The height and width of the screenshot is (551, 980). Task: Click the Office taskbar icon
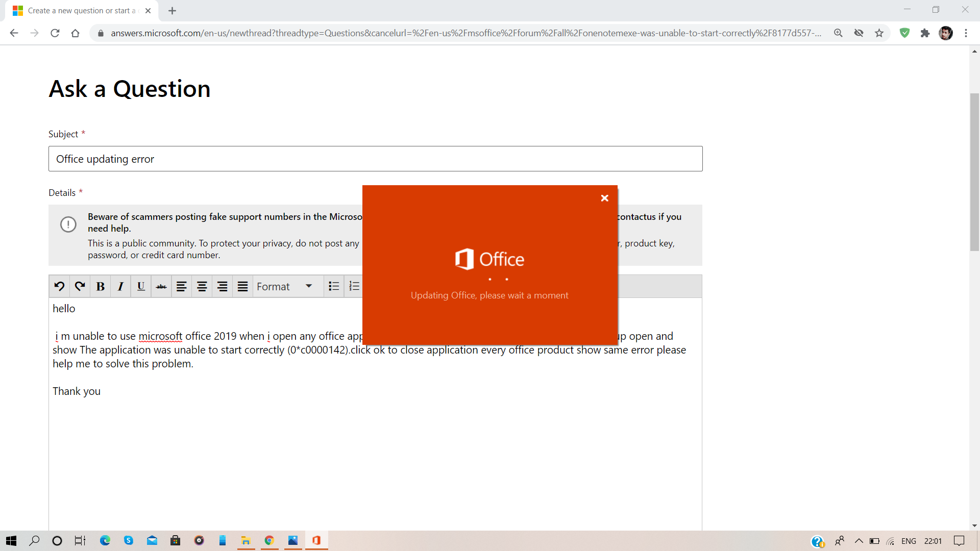click(316, 540)
